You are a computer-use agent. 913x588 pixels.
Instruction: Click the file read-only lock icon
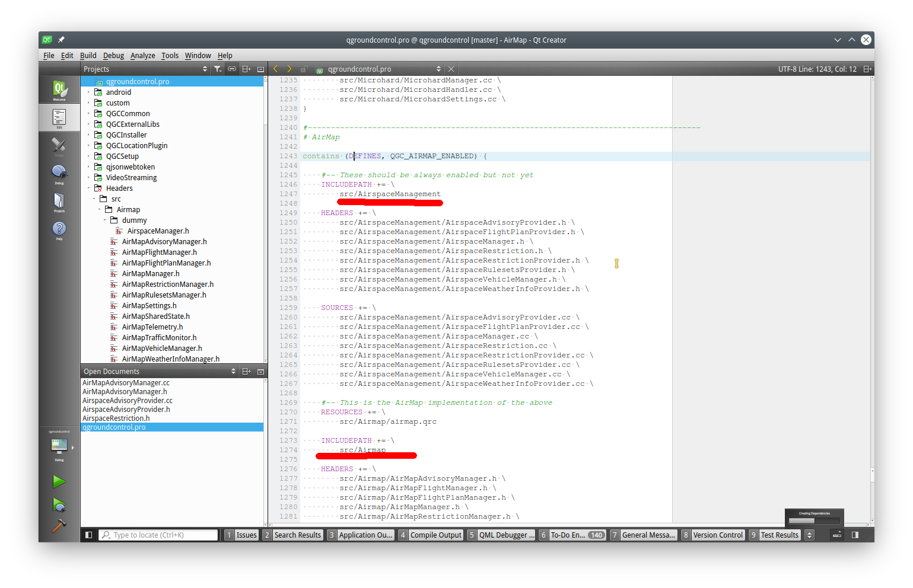[x=304, y=69]
